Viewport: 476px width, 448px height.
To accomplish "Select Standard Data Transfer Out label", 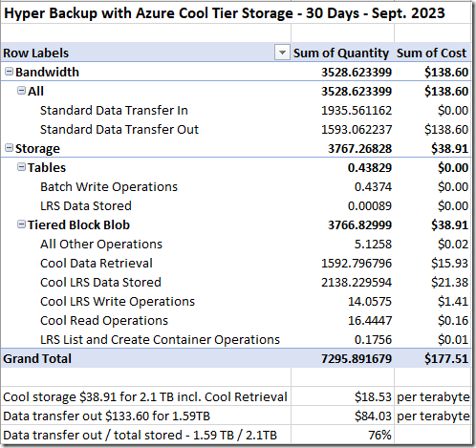I will 119,129.
